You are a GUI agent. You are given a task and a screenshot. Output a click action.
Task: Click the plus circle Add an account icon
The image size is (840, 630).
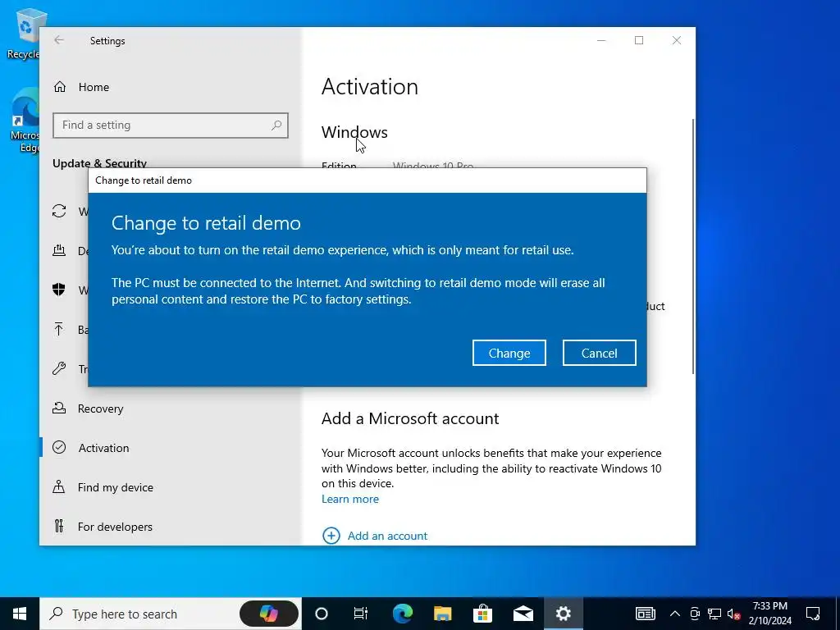(x=331, y=535)
